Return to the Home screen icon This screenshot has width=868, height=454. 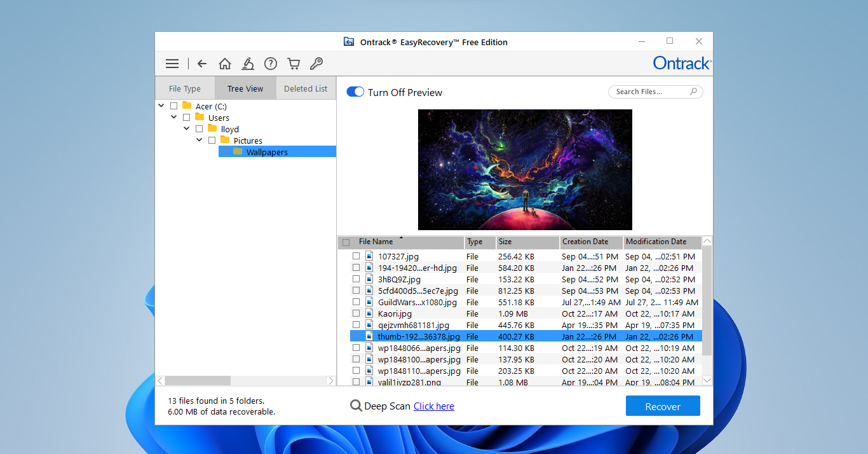(224, 64)
